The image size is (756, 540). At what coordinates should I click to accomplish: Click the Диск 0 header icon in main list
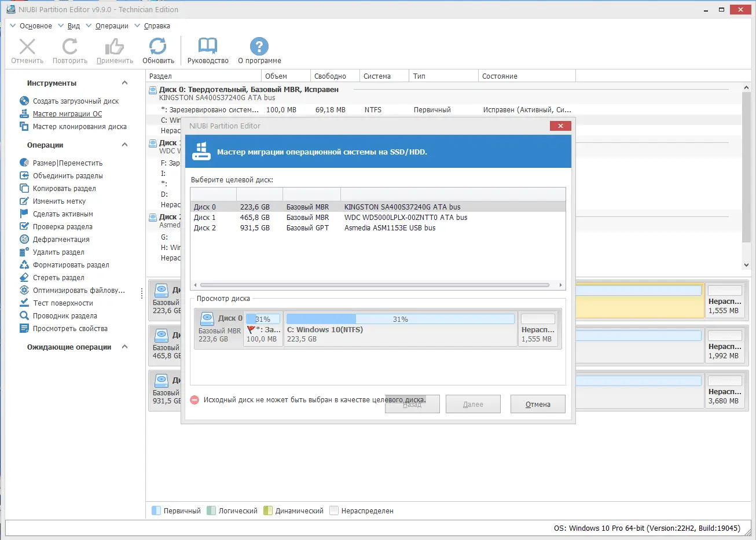pos(153,90)
